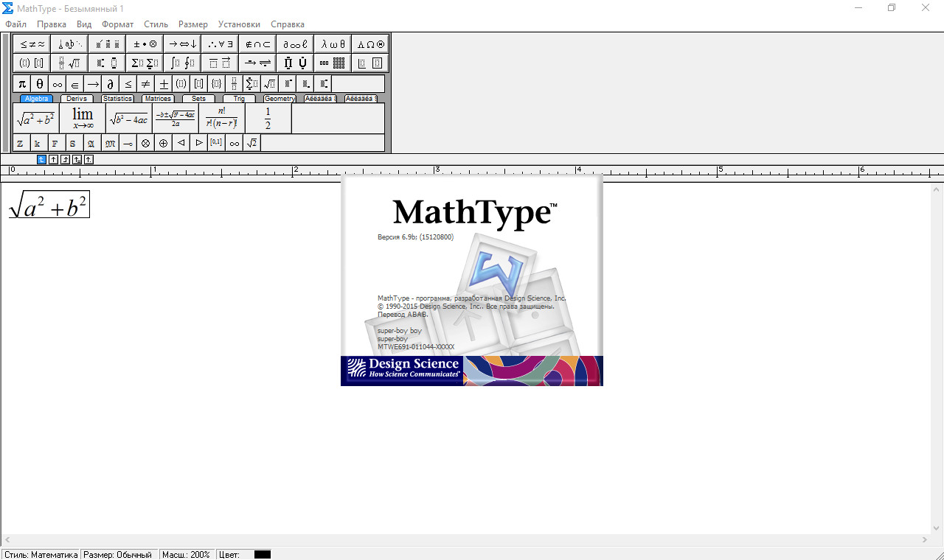This screenshot has height=560, width=944.
Task: Open the products and set theory templates palette
Action: pyautogui.click(x=295, y=63)
